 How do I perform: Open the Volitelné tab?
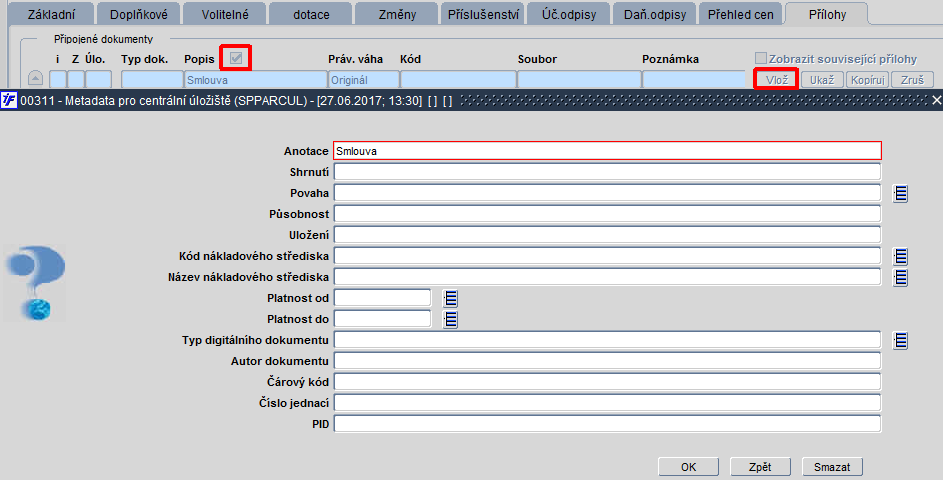pos(225,14)
